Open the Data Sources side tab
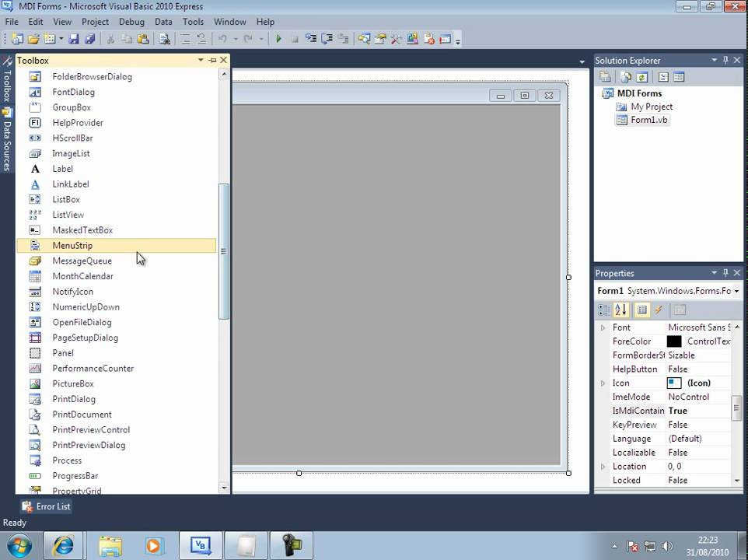Image resolution: width=748 pixels, height=560 pixels. 7,141
